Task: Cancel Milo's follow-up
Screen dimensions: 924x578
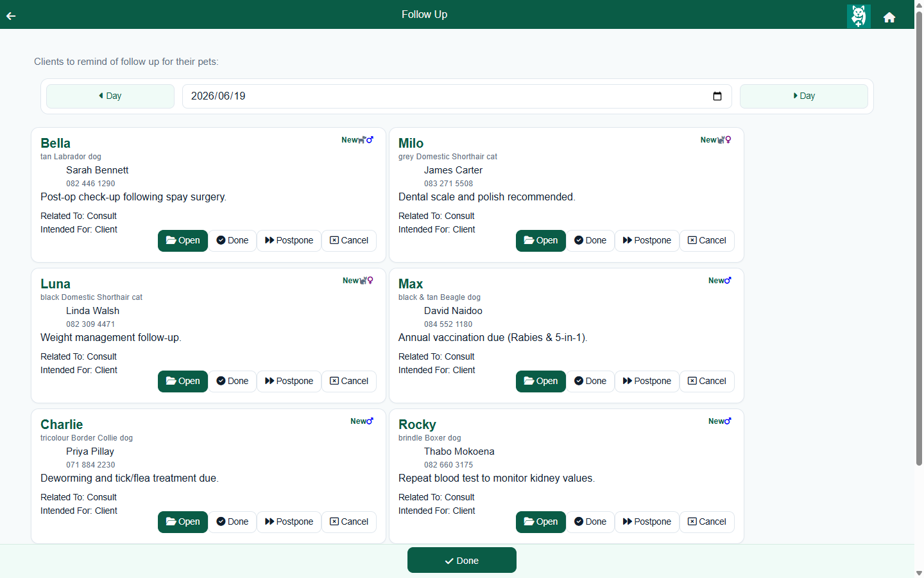Action: point(707,241)
